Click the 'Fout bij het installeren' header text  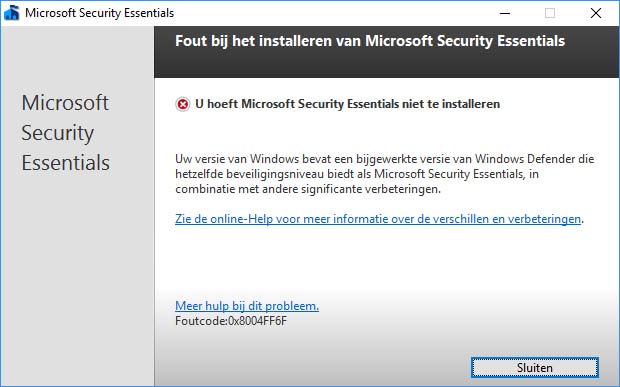[x=370, y=41]
